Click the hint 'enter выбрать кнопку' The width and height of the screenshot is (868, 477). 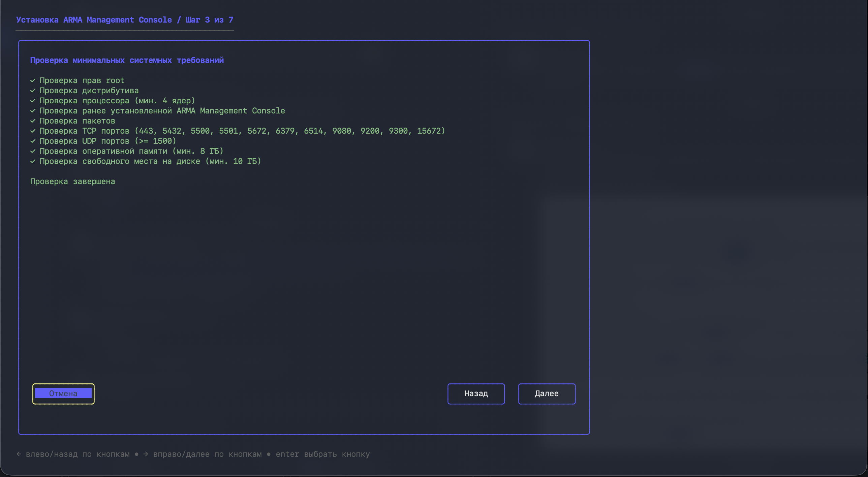coord(323,454)
